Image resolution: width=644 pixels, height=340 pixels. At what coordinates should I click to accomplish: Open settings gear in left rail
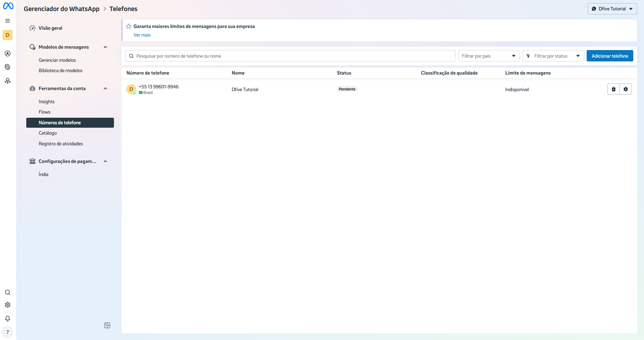coord(8,305)
